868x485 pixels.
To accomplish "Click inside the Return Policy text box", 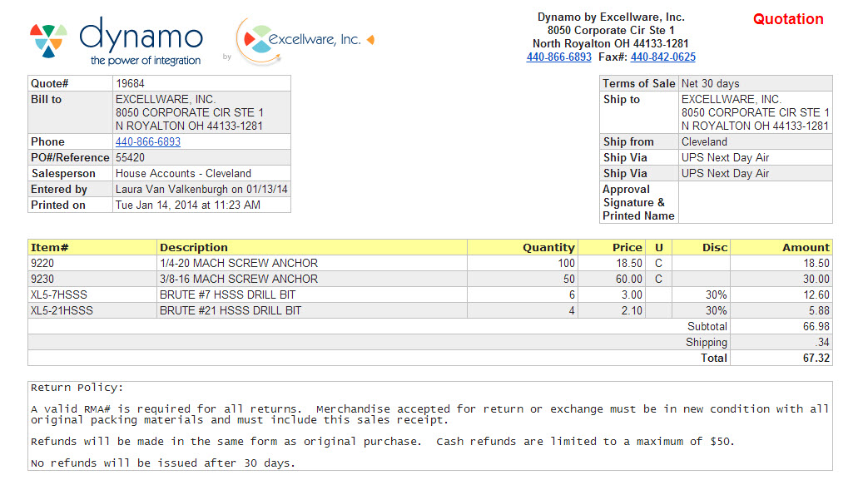I will (x=429, y=425).
